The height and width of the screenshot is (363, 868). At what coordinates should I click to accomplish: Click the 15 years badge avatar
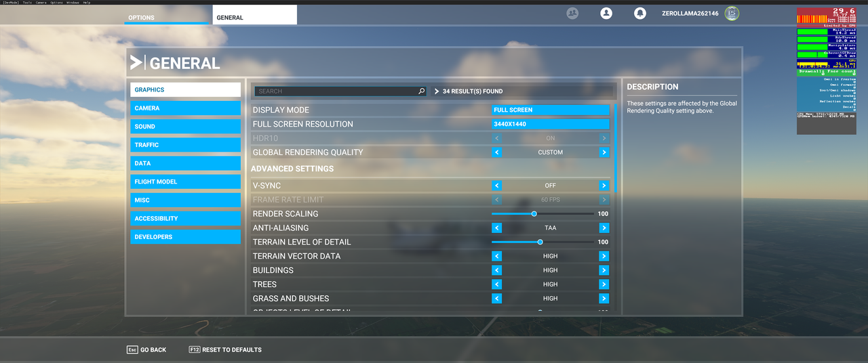coord(732,14)
